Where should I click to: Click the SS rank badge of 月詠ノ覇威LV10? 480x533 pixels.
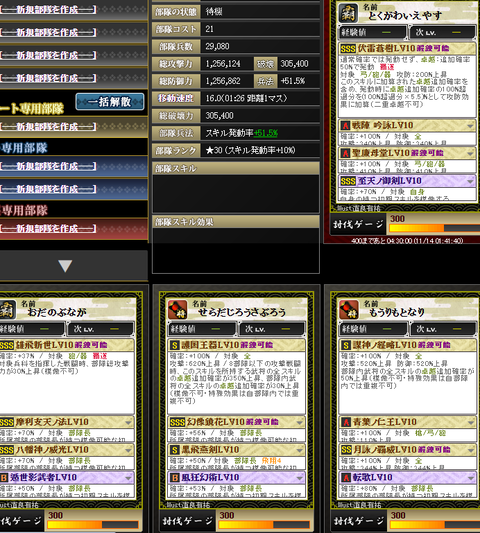pos(346,450)
